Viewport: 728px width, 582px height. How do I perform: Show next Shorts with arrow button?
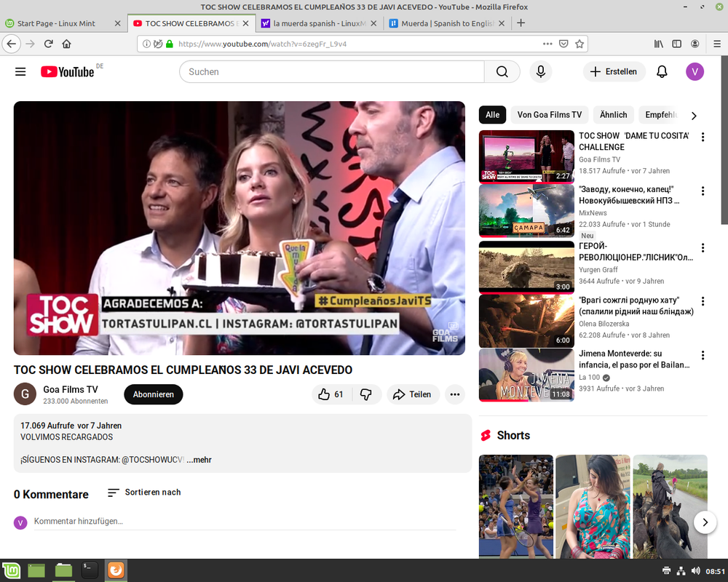tap(705, 522)
